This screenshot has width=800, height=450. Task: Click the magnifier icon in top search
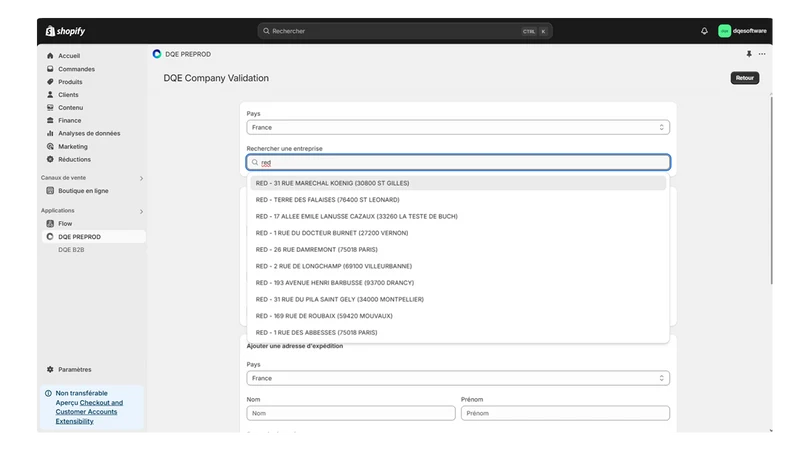tap(266, 31)
